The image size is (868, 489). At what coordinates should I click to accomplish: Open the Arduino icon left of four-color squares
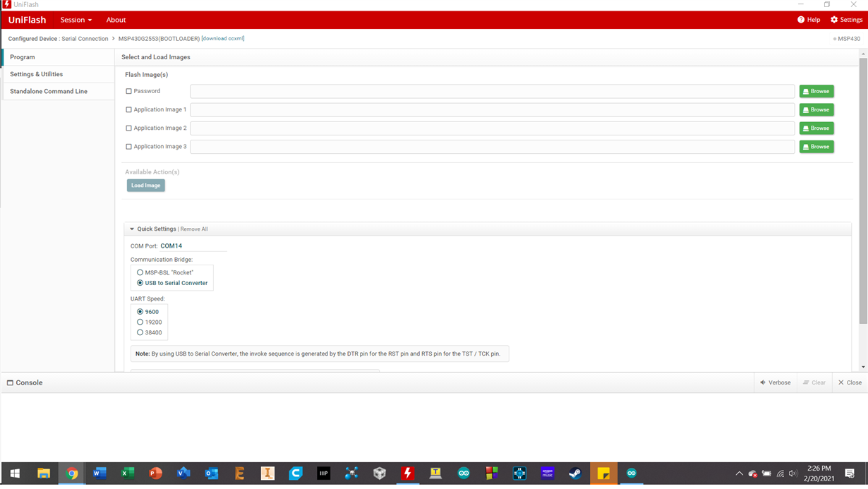pyautogui.click(x=464, y=473)
